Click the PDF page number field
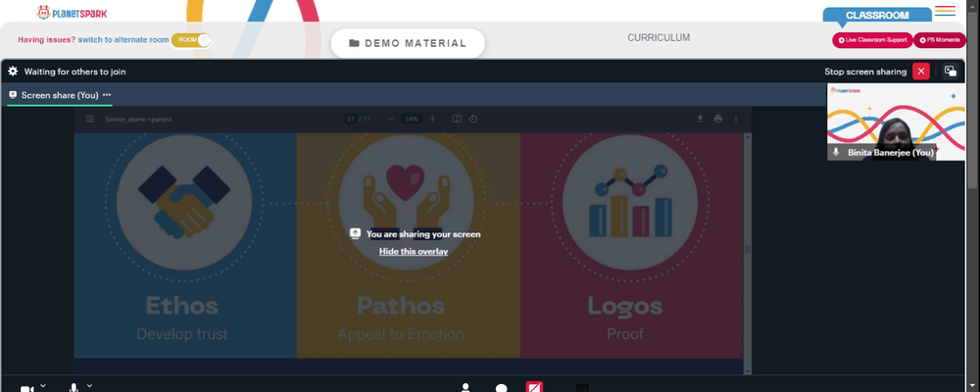The width and height of the screenshot is (980, 392). tap(351, 119)
